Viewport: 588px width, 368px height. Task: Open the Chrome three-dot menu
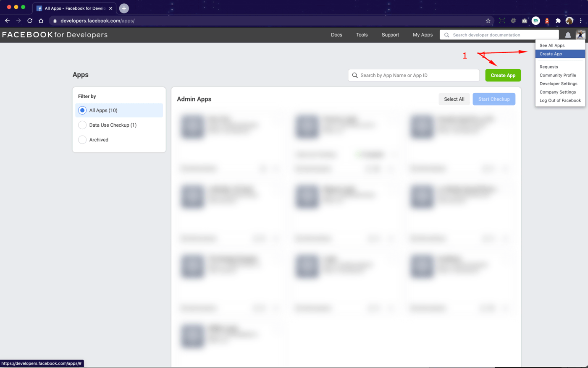pos(581,21)
